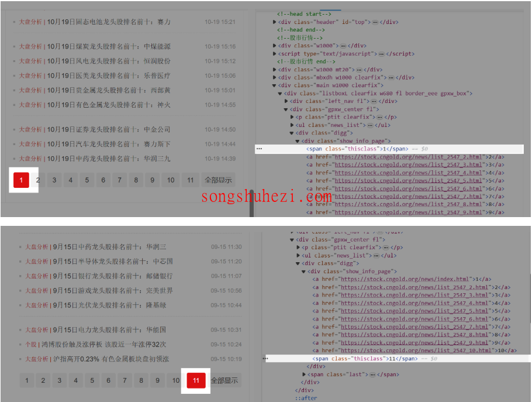This screenshot has height=402, width=532.
Task: Expand the div class="header" id="top" node
Action: (x=274, y=22)
